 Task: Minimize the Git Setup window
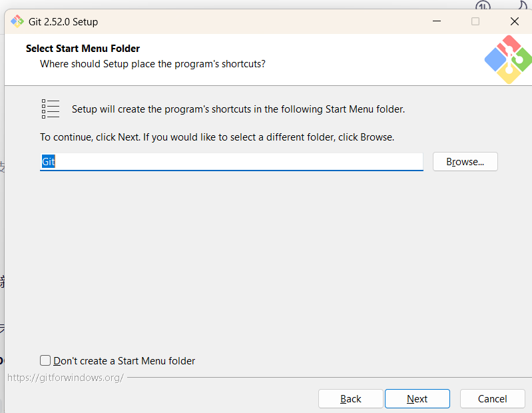coord(437,21)
